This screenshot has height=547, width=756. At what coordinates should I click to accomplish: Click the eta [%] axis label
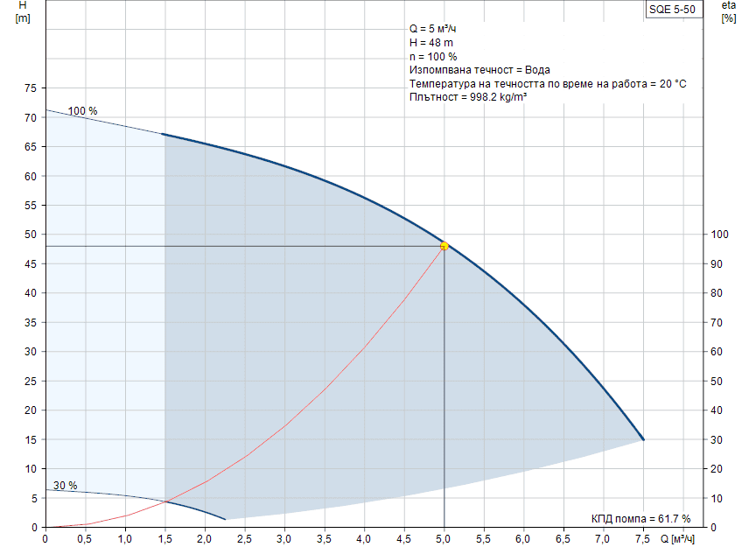(727, 12)
